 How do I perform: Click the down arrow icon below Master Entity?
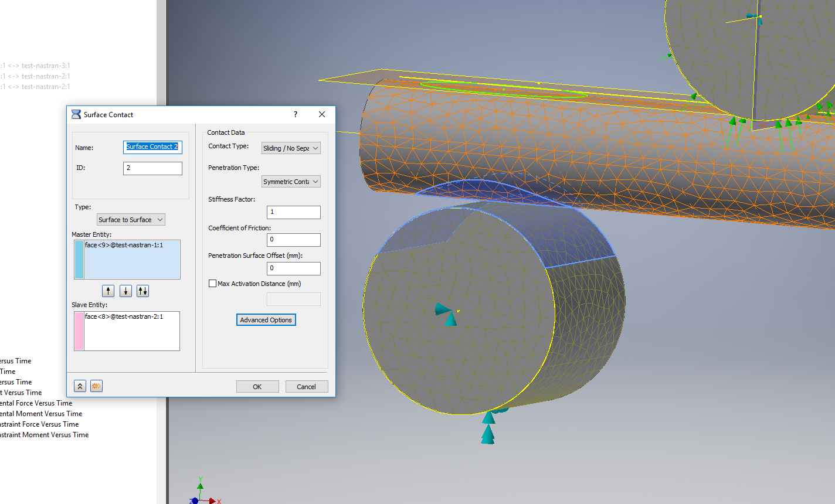tap(125, 290)
